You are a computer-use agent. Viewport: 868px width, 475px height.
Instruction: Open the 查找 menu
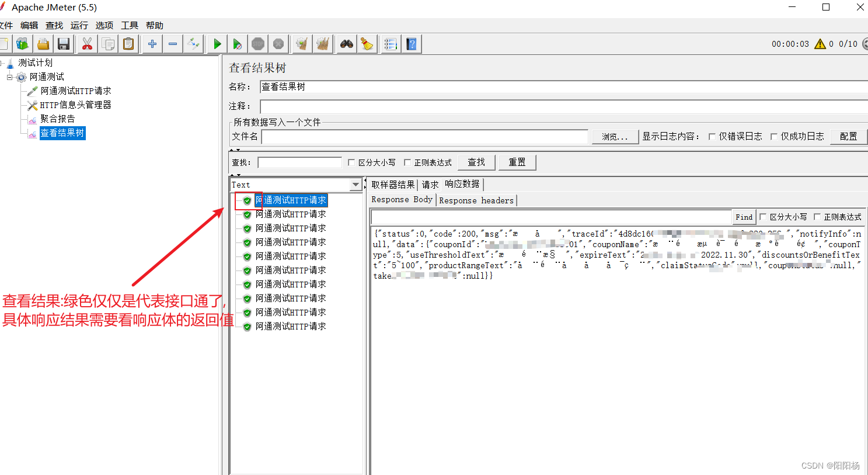[x=54, y=26]
